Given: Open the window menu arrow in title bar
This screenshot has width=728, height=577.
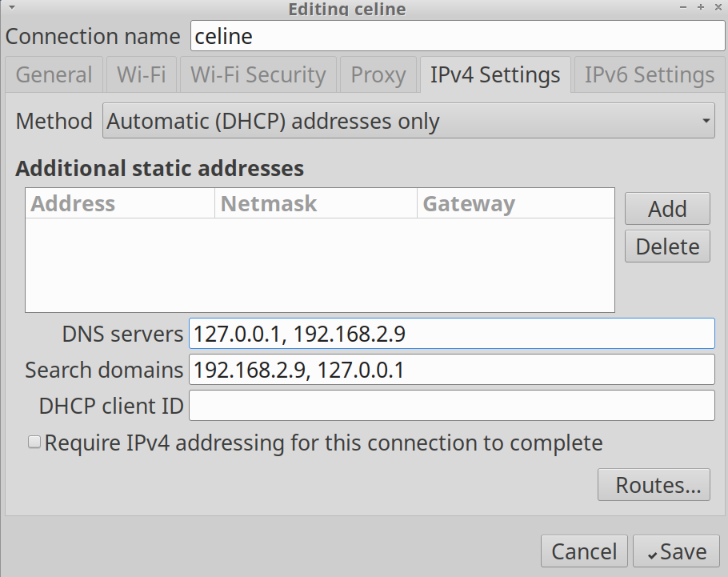Looking at the screenshot, I should tap(11, 6).
